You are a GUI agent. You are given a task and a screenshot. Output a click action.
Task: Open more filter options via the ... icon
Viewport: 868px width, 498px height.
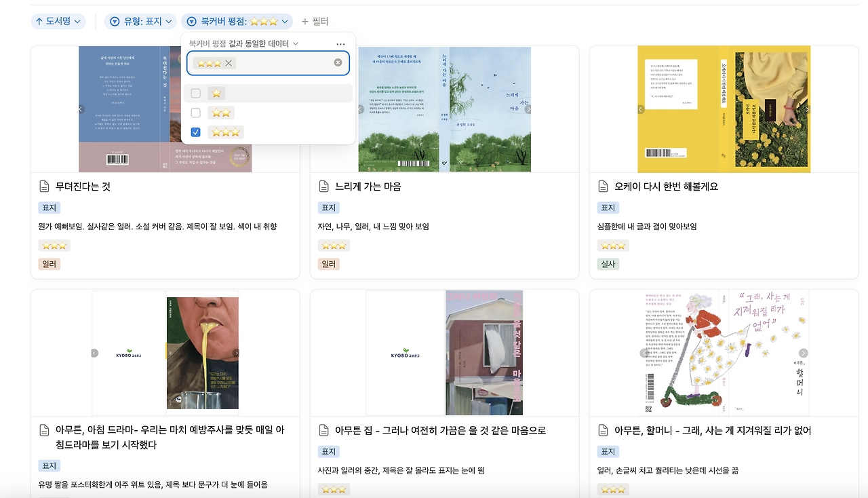point(341,43)
